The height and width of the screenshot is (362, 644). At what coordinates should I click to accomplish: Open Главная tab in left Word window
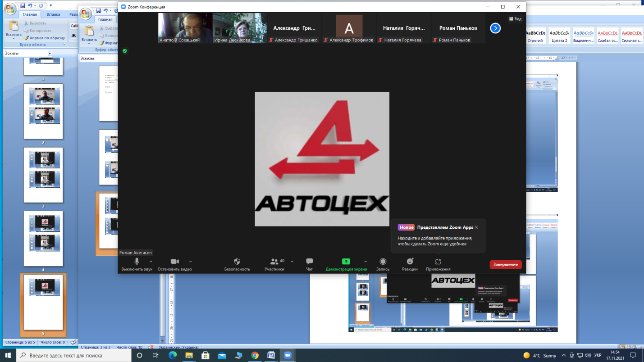click(30, 14)
